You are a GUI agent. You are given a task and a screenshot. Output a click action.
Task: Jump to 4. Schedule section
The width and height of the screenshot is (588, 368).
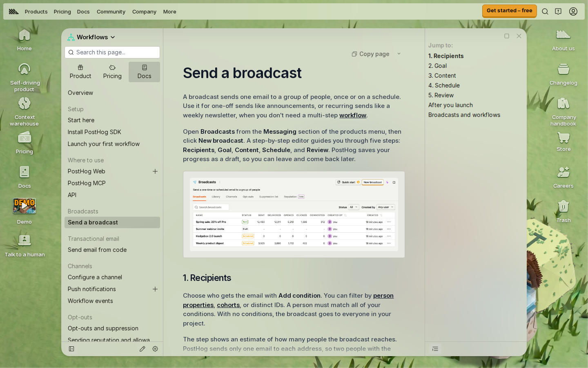tap(444, 85)
